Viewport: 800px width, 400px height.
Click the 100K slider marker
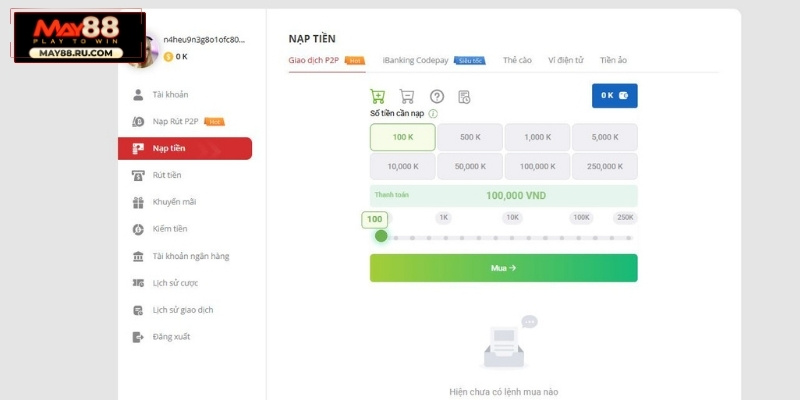[581, 218]
